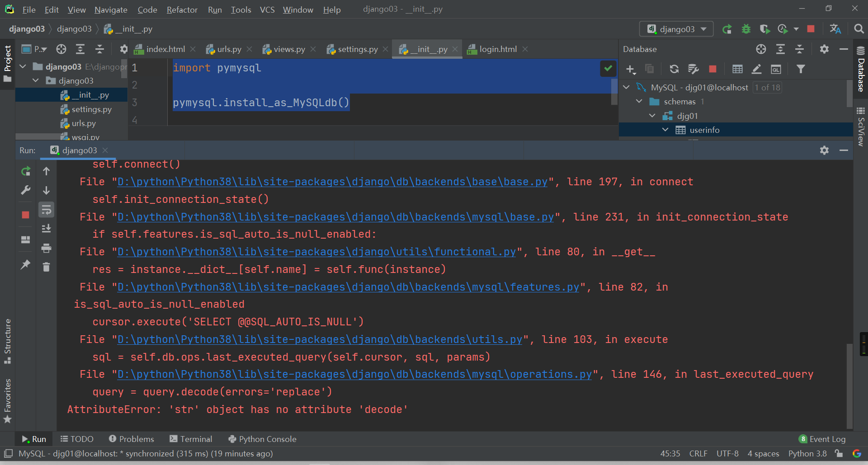
Task: Open the profiler run options dropdown arrow
Action: [x=796, y=29]
